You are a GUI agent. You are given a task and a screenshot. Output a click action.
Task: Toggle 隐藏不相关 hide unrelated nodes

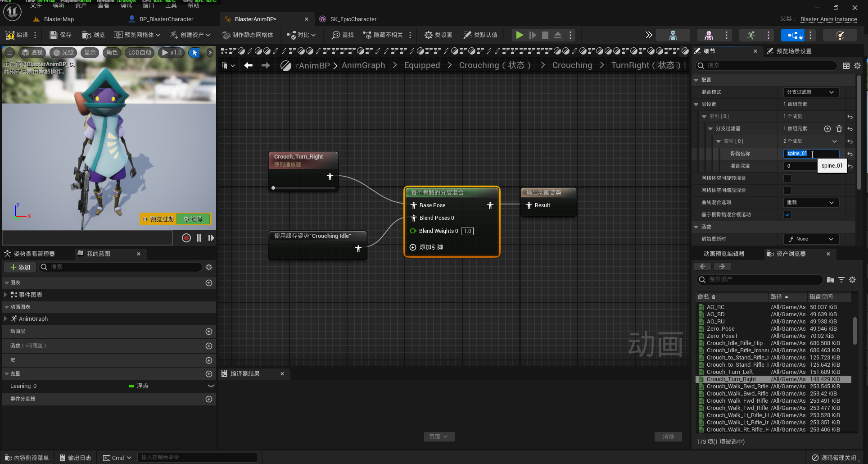383,35
